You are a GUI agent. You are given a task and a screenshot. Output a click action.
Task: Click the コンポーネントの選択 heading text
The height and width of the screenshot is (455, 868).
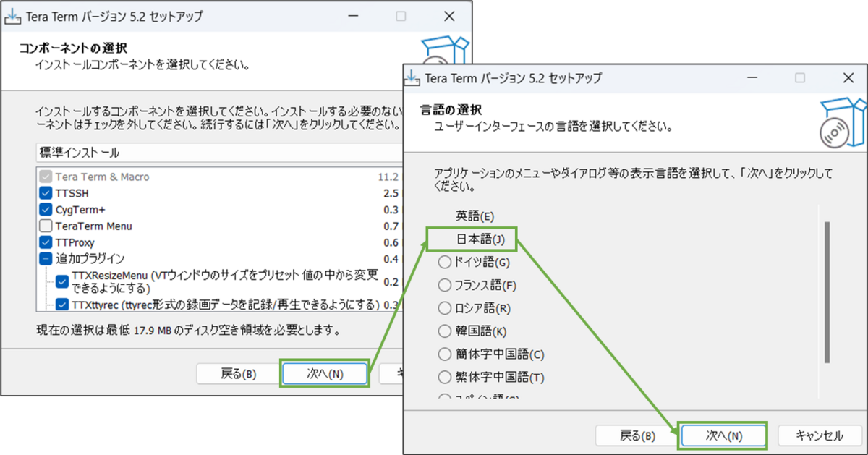coord(72,49)
